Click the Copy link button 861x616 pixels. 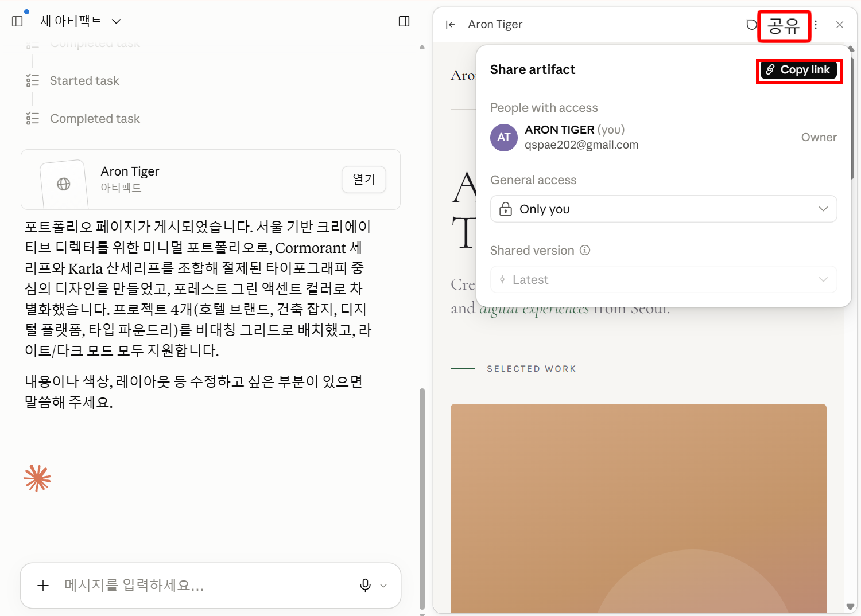(799, 70)
